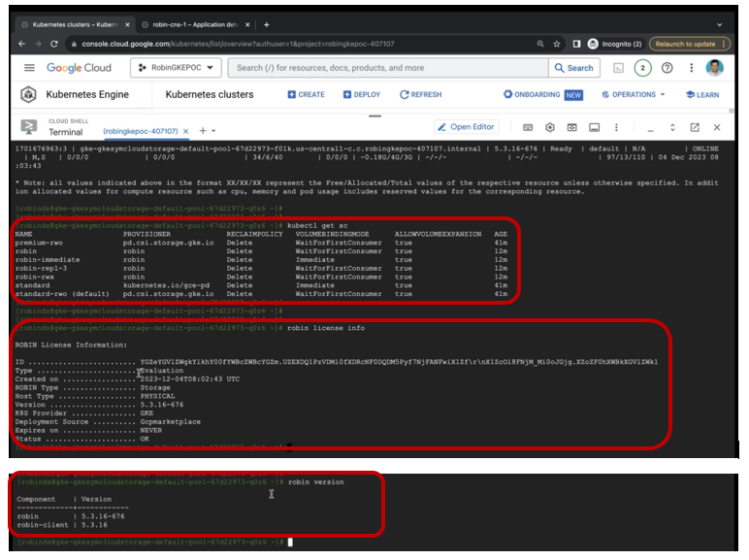The height and width of the screenshot is (560, 749).
Task: Expand the OPERATIONS dropdown
Action: coord(633,94)
